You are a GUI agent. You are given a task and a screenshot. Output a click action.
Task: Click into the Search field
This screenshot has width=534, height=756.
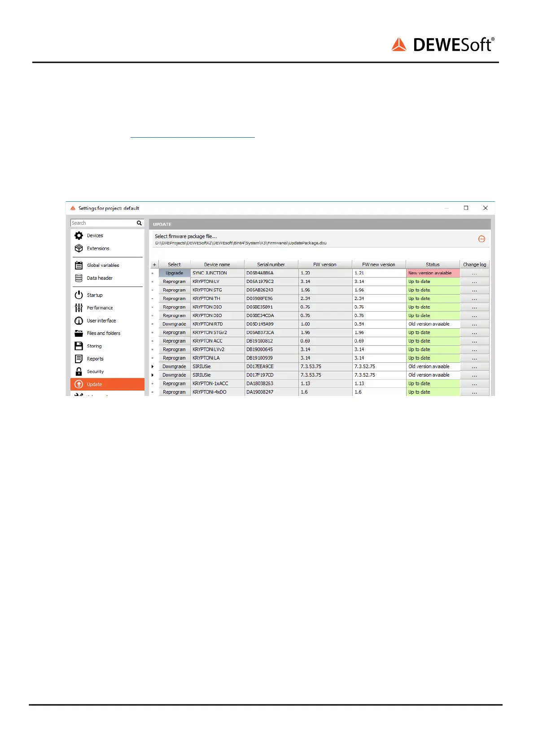point(104,223)
